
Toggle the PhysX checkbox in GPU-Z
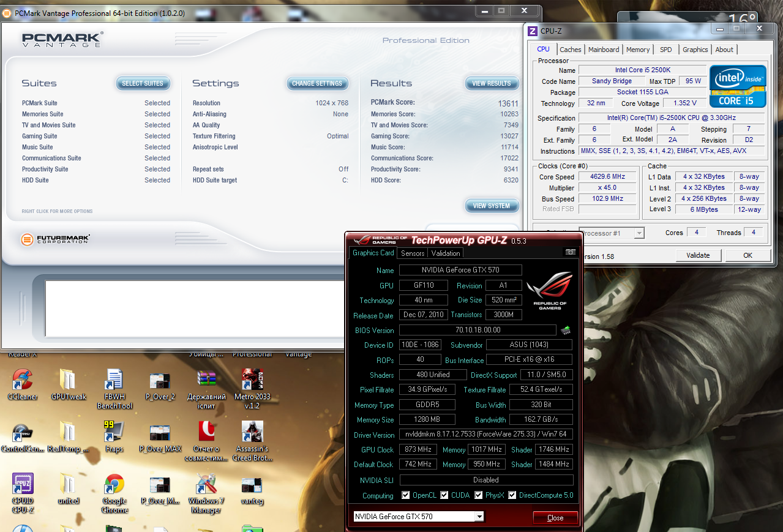click(x=478, y=495)
